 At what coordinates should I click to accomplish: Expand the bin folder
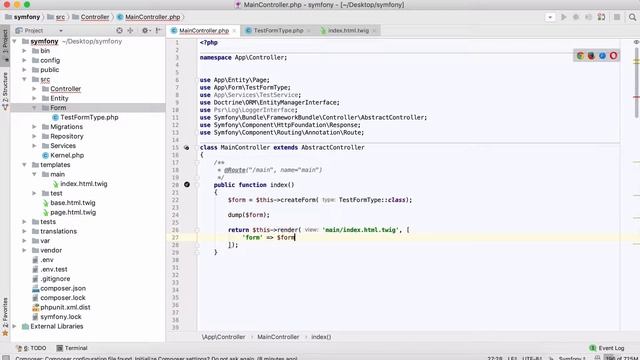(x=24, y=51)
